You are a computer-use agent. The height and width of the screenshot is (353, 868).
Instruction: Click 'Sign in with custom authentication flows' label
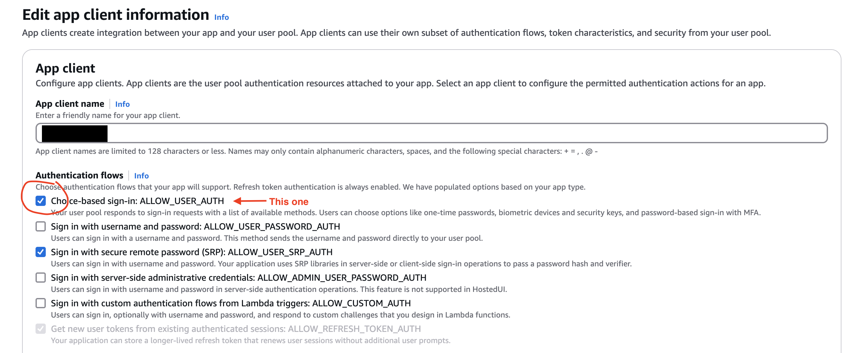point(231,303)
